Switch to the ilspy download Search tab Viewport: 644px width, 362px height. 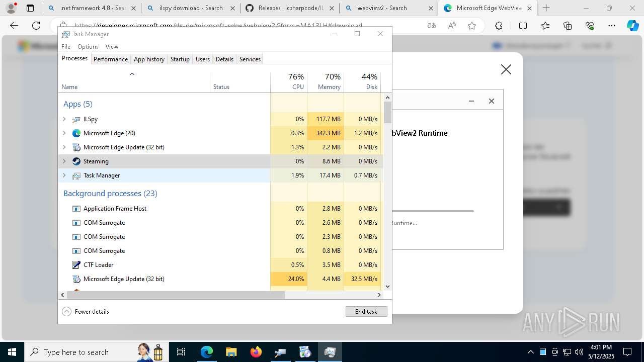tap(191, 8)
